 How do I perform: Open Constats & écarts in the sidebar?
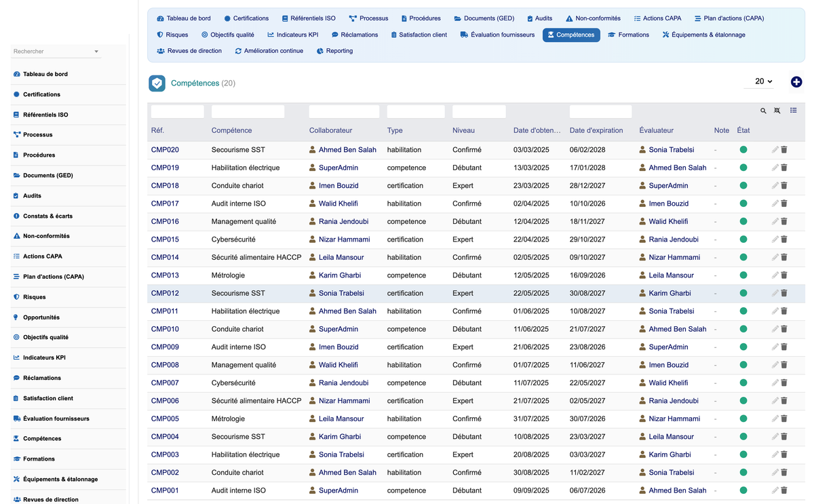pyautogui.click(x=47, y=216)
